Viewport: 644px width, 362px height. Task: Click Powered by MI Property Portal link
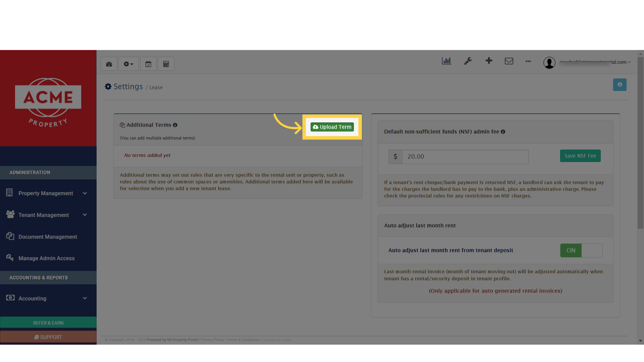[x=172, y=340]
